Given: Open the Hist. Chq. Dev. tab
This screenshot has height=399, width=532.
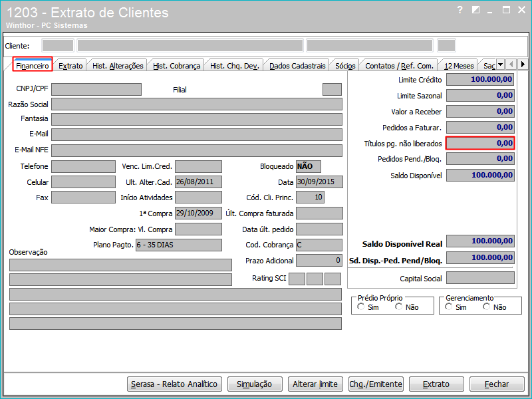Looking at the screenshot, I should (x=235, y=65).
